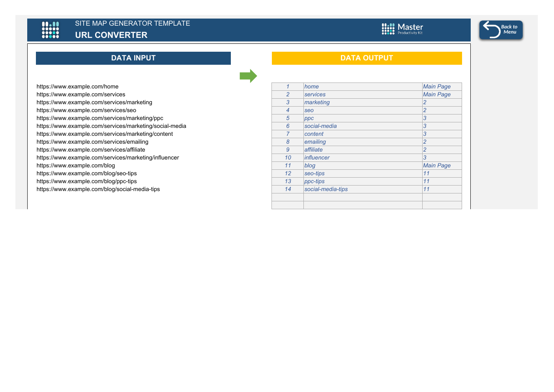Click output cell 'seo'

(x=363, y=110)
